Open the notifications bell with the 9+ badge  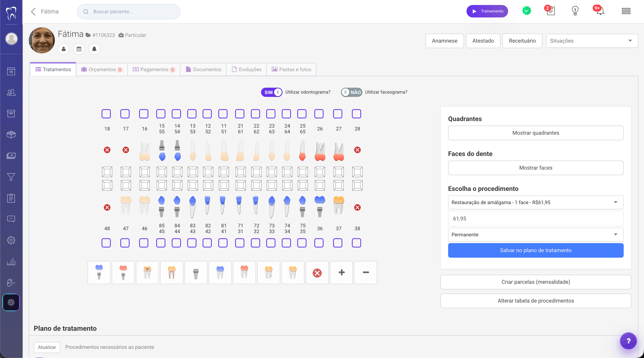click(600, 11)
